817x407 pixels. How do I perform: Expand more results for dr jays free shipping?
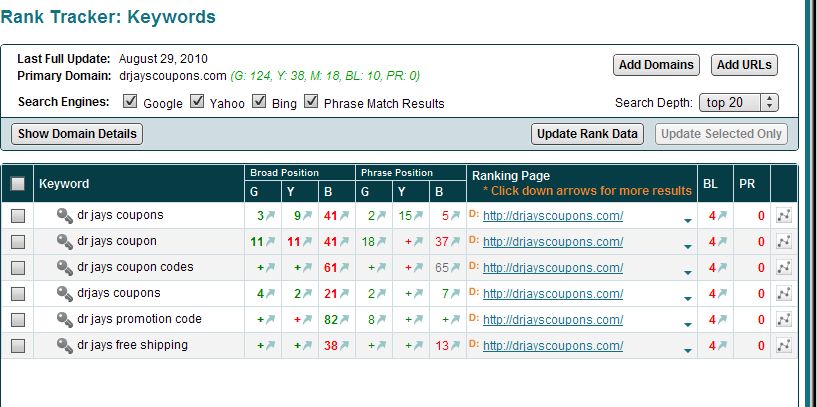[688, 351]
